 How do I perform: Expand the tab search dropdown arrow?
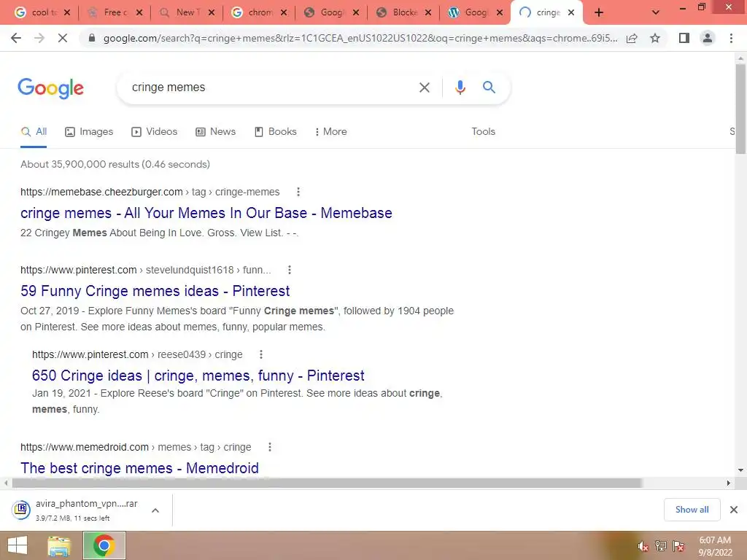pos(656,13)
